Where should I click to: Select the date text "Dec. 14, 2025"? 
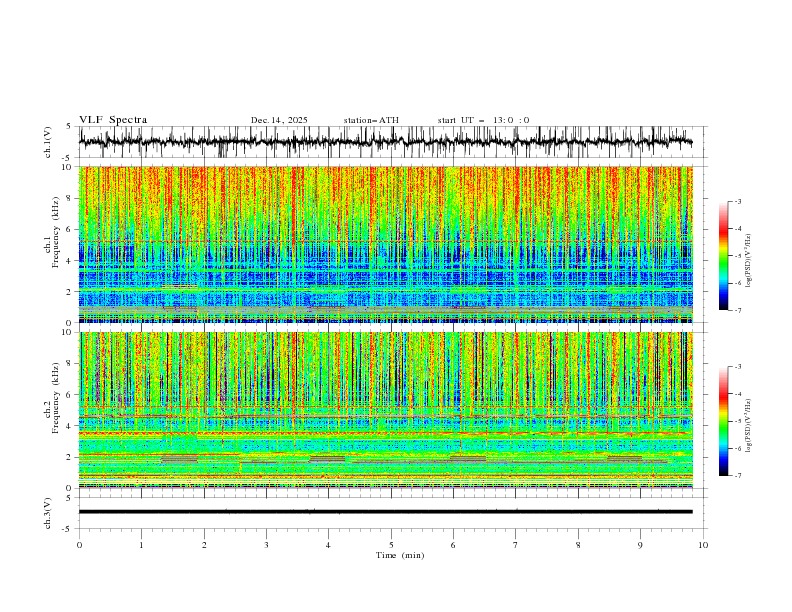click(279, 120)
